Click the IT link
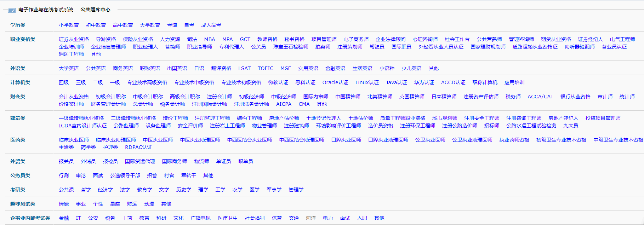The image size is (644, 225). (79, 218)
